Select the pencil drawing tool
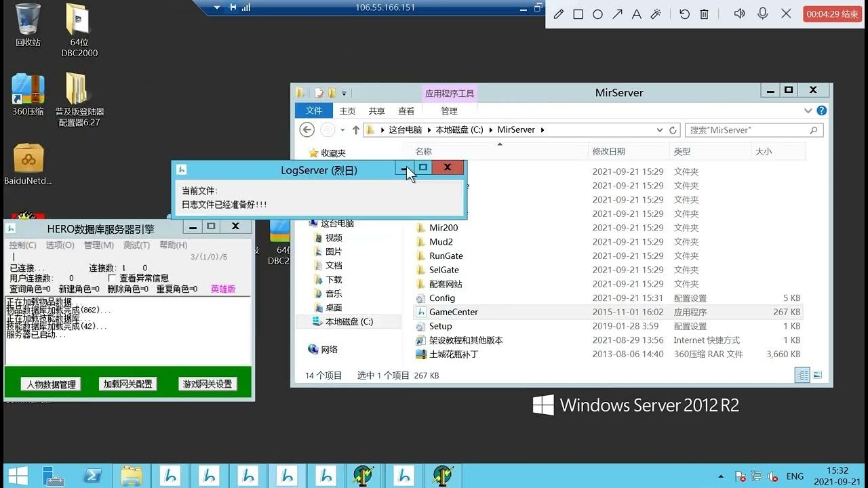The image size is (868, 488). [559, 14]
